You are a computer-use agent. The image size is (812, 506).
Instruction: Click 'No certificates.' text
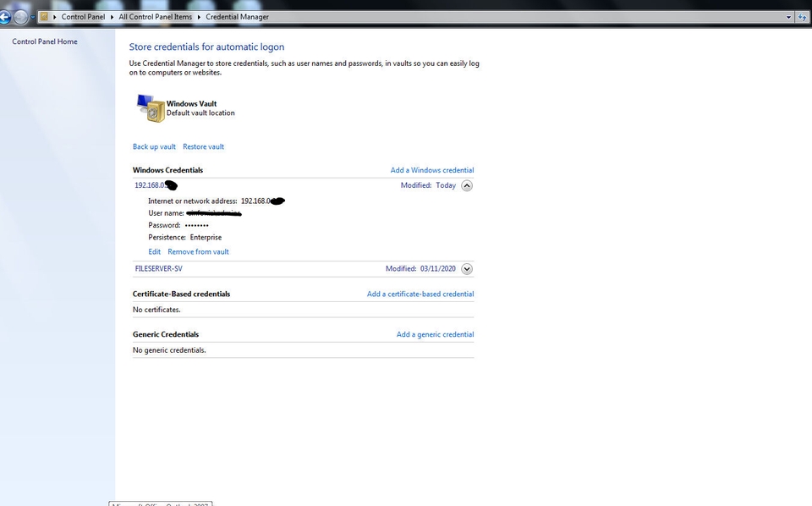pyautogui.click(x=156, y=309)
